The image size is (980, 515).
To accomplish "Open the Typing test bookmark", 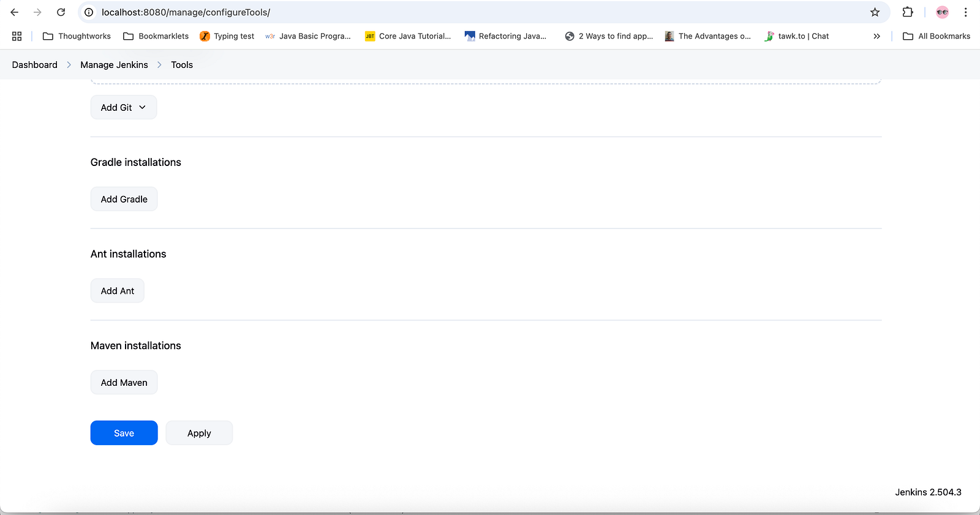I will (227, 36).
